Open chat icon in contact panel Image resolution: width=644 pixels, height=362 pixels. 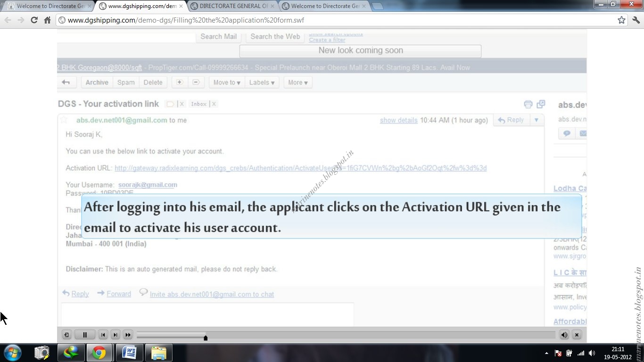click(567, 133)
